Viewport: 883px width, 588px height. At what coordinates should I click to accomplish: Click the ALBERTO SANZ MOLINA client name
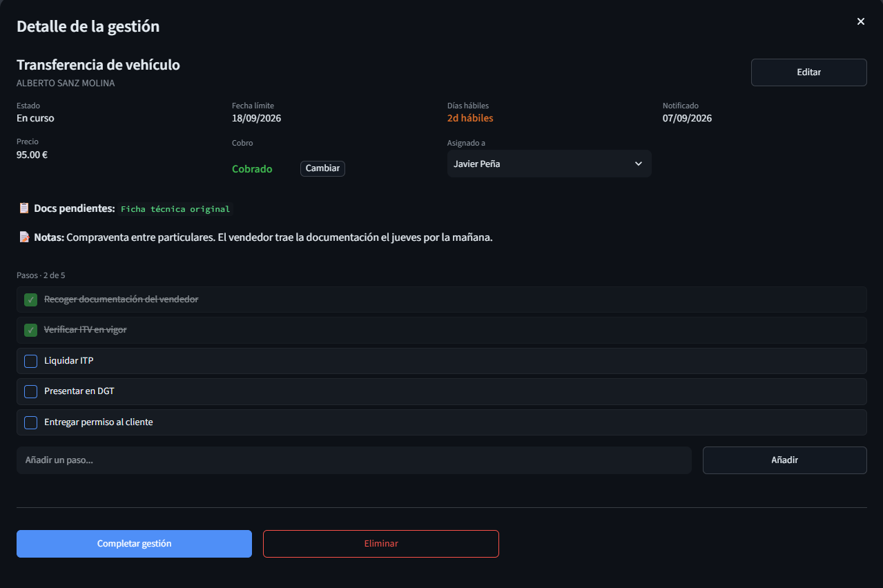(x=66, y=83)
